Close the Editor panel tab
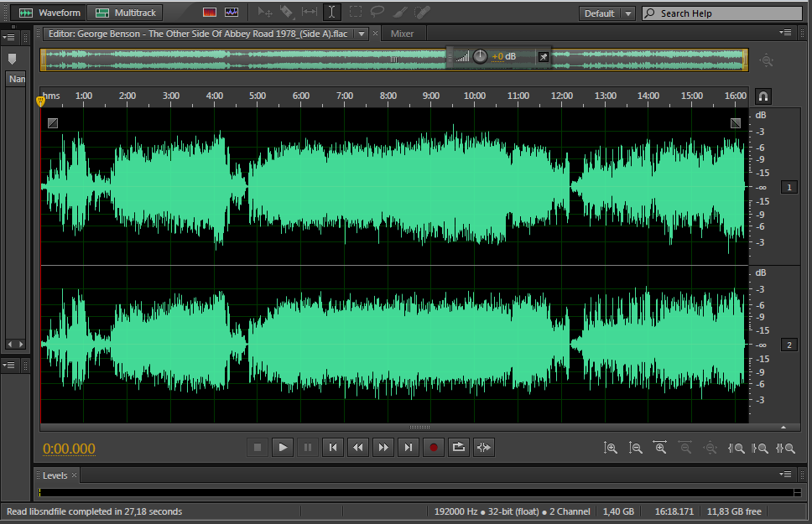The height and width of the screenshot is (524, 812). [x=376, y=34]
